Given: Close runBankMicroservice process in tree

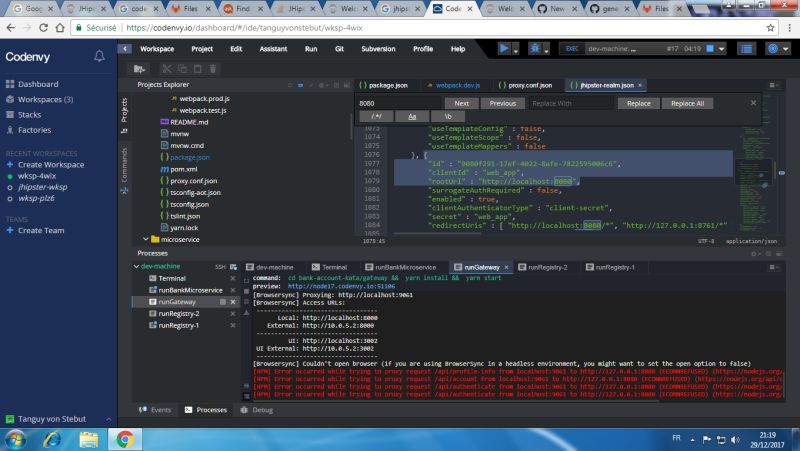Looking at the screenshot, I should click(233, 290).
